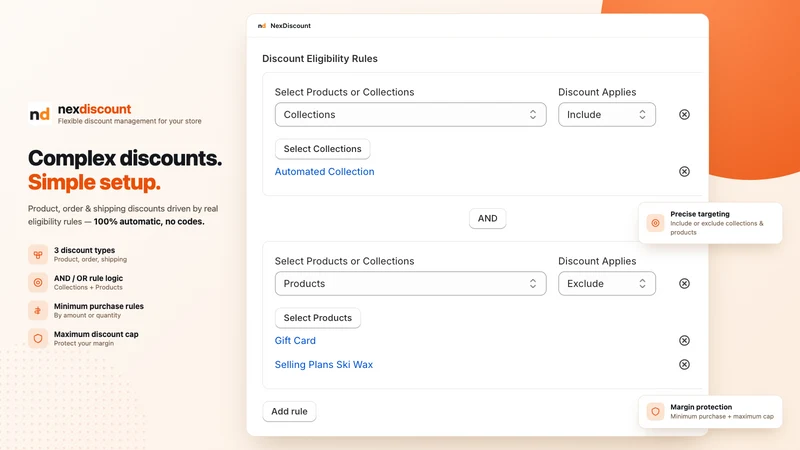The image size is (800, 450).
Task: Click the Discount Eligibility Rules heading
Action: (x=320, y=59)
